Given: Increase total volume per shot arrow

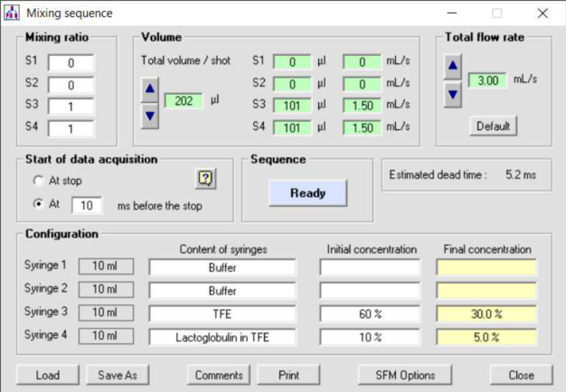Looking at the screenshot, I should [x=150, y=89].
